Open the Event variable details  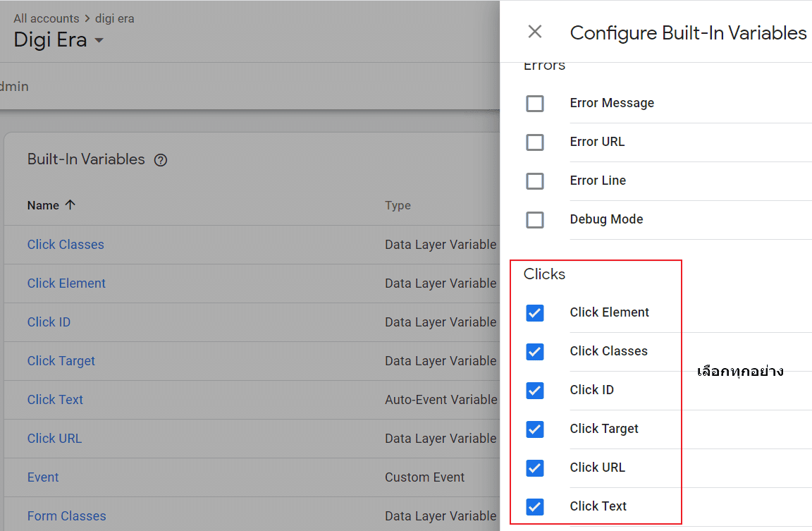coord(43,477)
